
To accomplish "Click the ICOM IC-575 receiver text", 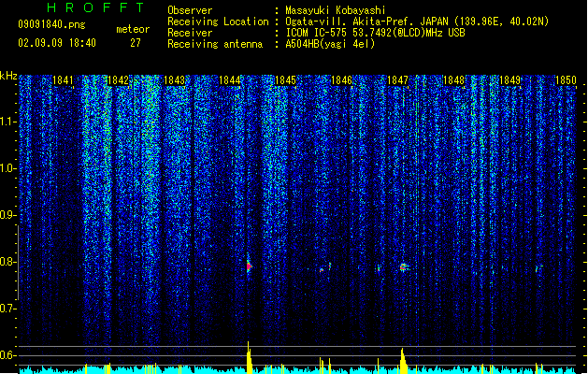I will point(375,33).
